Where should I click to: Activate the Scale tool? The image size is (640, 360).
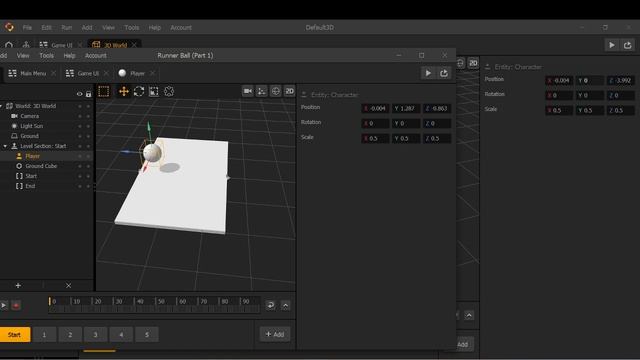(154, 91)
